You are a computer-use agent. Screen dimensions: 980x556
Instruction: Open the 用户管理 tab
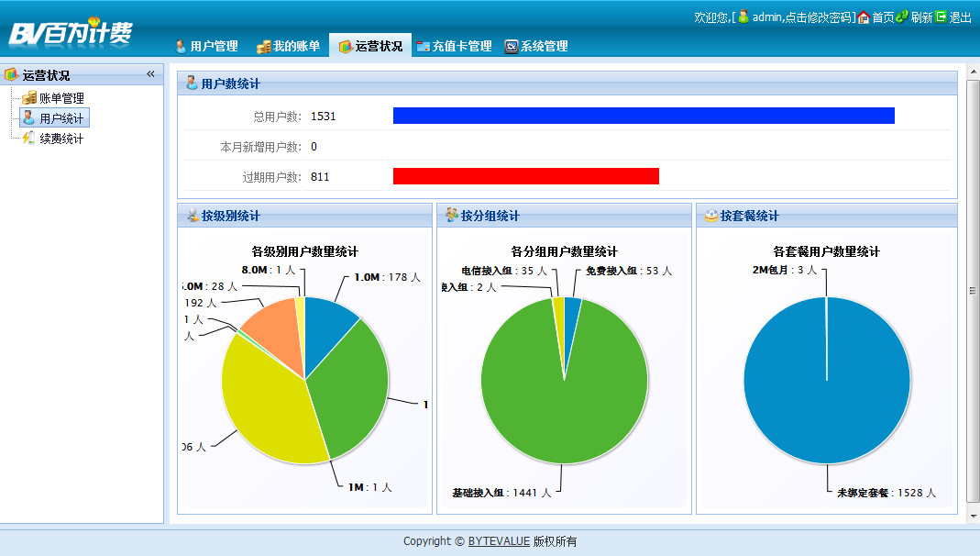206,46
